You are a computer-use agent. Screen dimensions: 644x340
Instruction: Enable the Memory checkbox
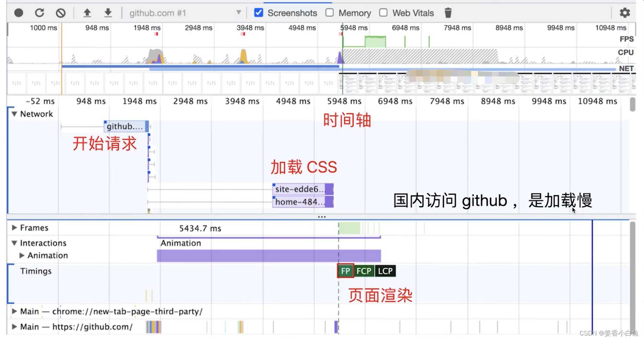click(330, 13)
